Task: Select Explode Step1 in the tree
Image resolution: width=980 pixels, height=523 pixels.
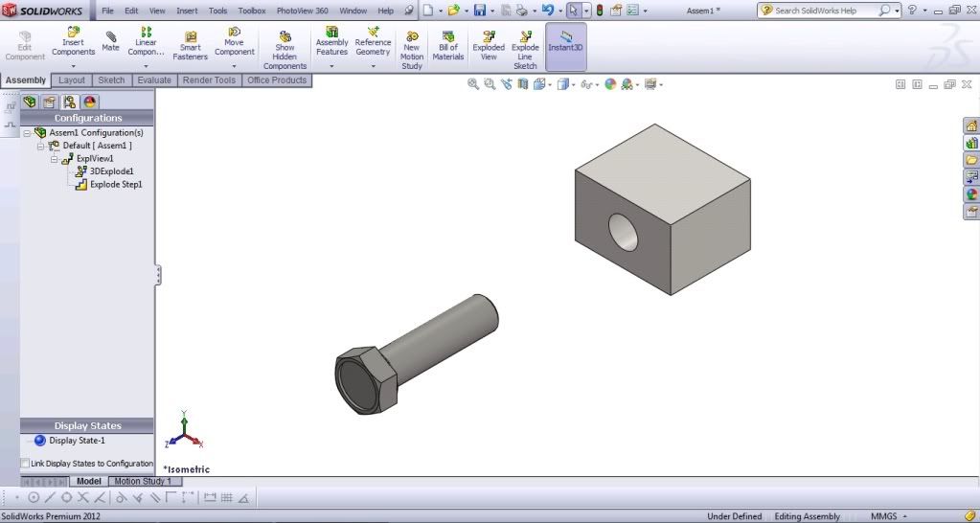Action: (115, 184)
